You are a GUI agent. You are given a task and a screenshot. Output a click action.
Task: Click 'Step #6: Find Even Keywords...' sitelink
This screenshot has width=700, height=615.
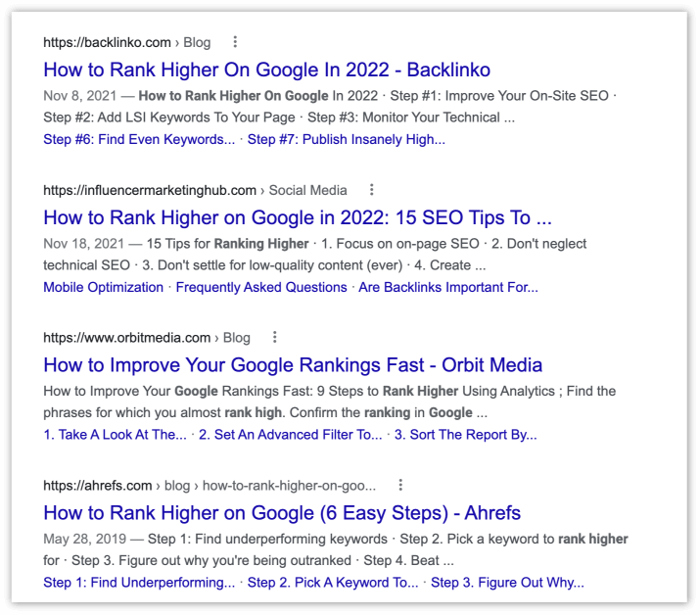click(x=139, y=139)
